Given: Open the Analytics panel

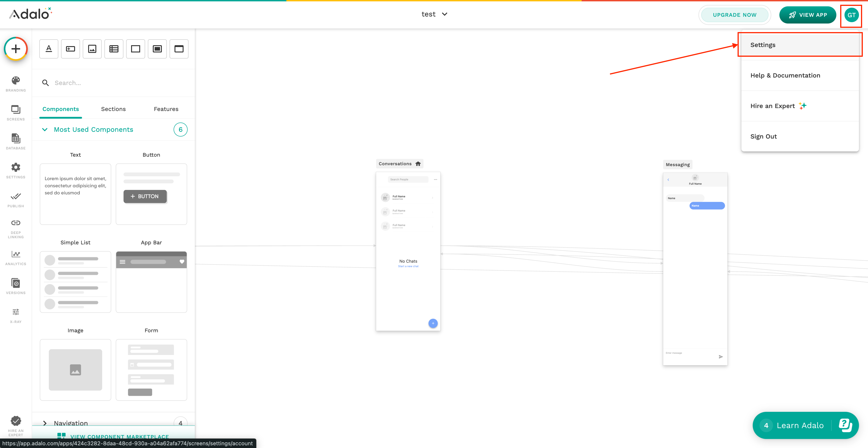Looking at the screenshot, I should (x=16, y=258).
